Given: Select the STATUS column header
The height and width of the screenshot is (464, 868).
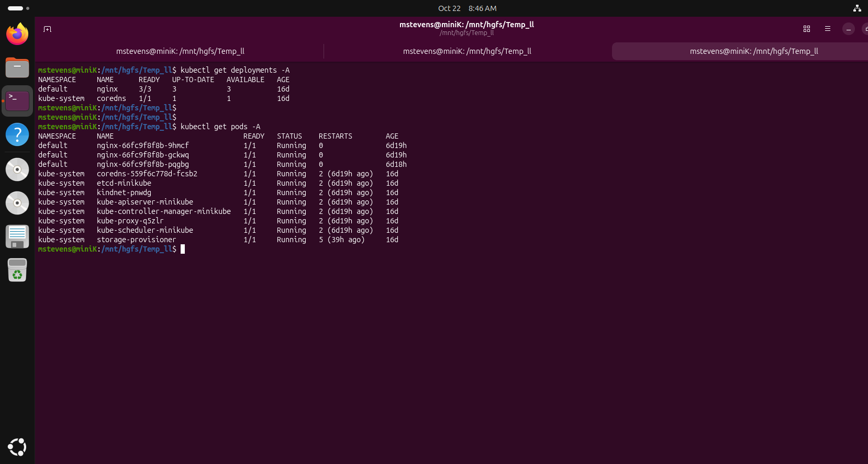Looking at the screenshot, I should tap(290, 136).
